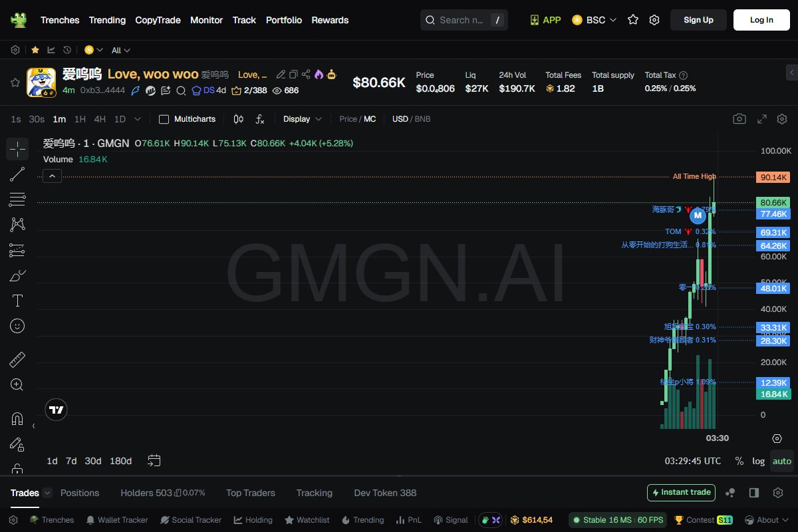The height and width of the screenshot is (532, 798).
Task: Click the purple flame icon
Action: 319,74
